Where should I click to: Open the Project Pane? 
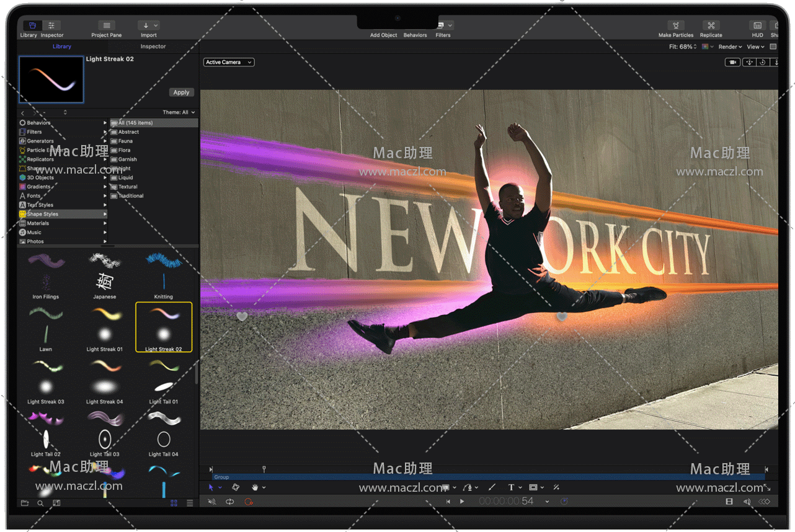pyautogui.click(x=107, y=25)
